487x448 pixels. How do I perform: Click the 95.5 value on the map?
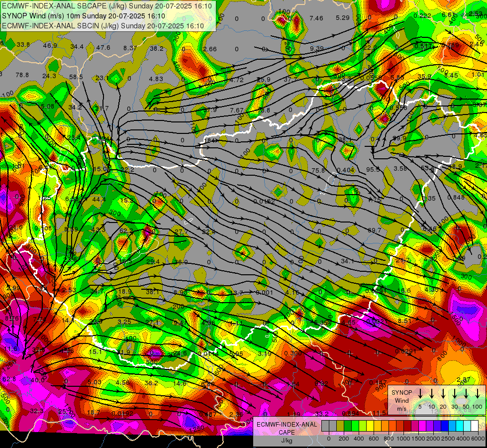373,169
